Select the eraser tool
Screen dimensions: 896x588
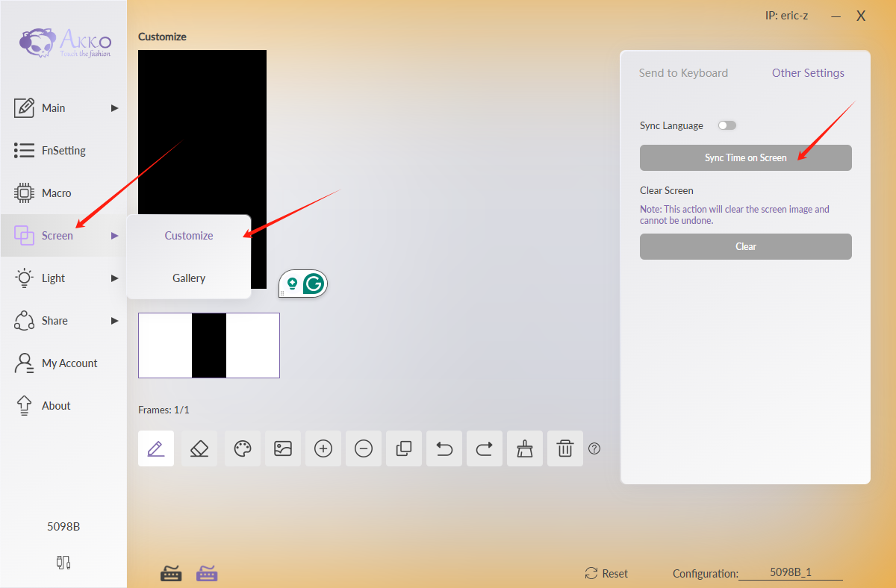(x=199, y=448)
